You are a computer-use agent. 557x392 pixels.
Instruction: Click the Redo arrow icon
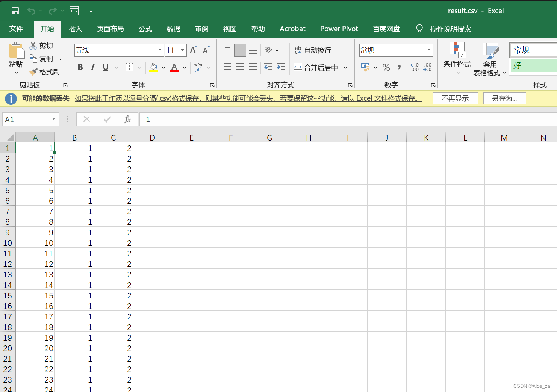coord(53,11)
